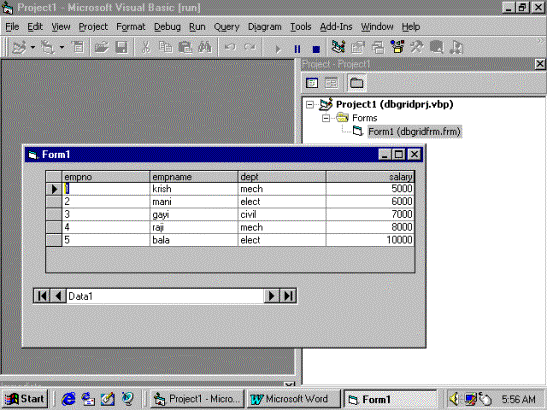Image resolution: width=547 pixels, height=410 pixels.
Task: Click the row selector for bala row
Action: (x=54, y=240)
